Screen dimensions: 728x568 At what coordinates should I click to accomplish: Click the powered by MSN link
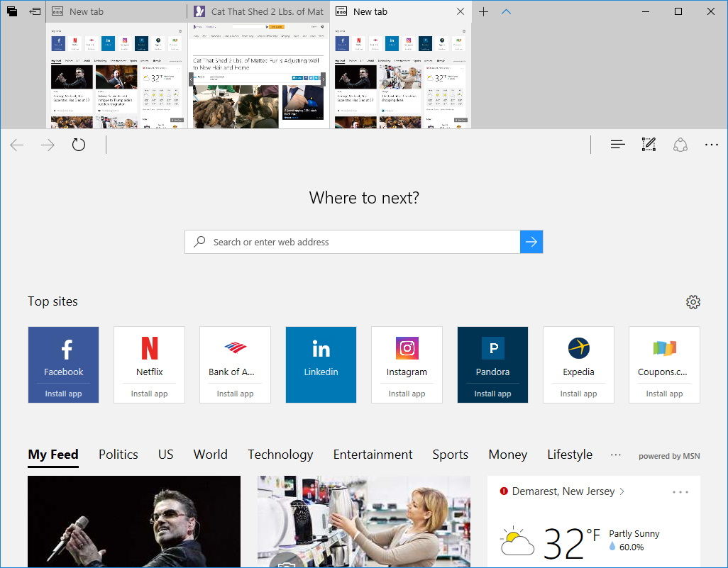point(669,456)
